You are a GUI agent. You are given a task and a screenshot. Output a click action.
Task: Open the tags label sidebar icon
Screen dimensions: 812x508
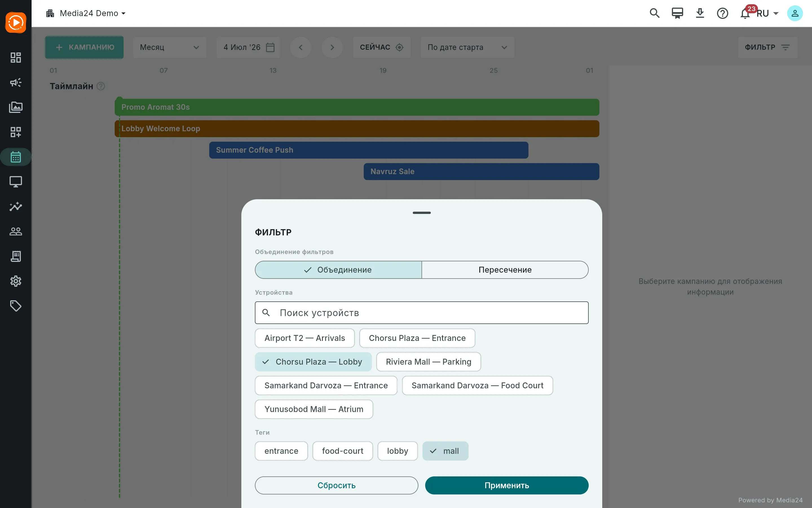[16, 306]
